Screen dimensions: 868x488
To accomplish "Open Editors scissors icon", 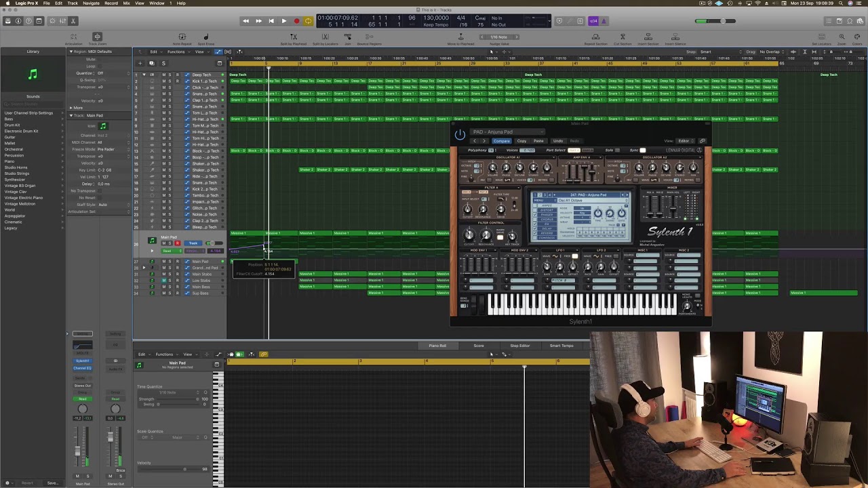I will point(73,21).
